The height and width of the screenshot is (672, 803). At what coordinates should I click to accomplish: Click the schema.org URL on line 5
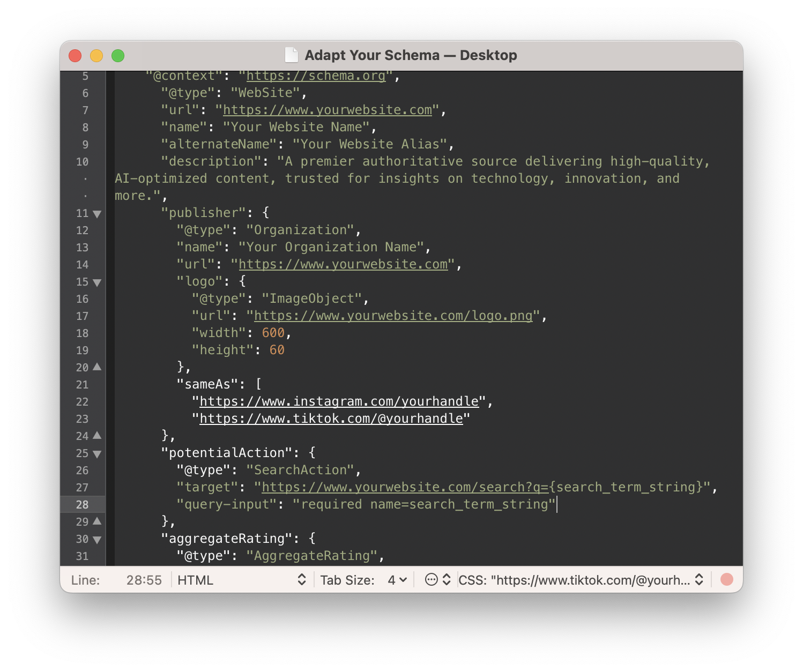[316, 76]
